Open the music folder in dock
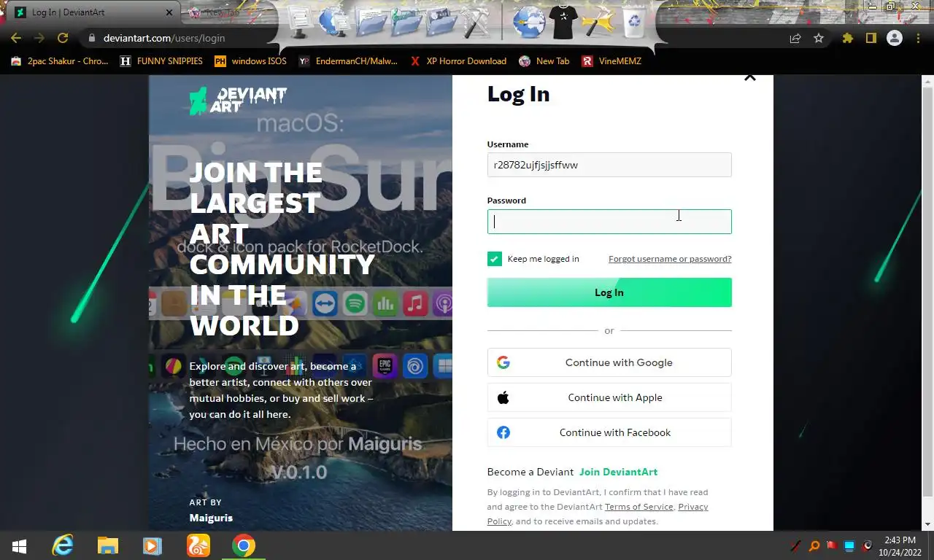 (406, 22)
